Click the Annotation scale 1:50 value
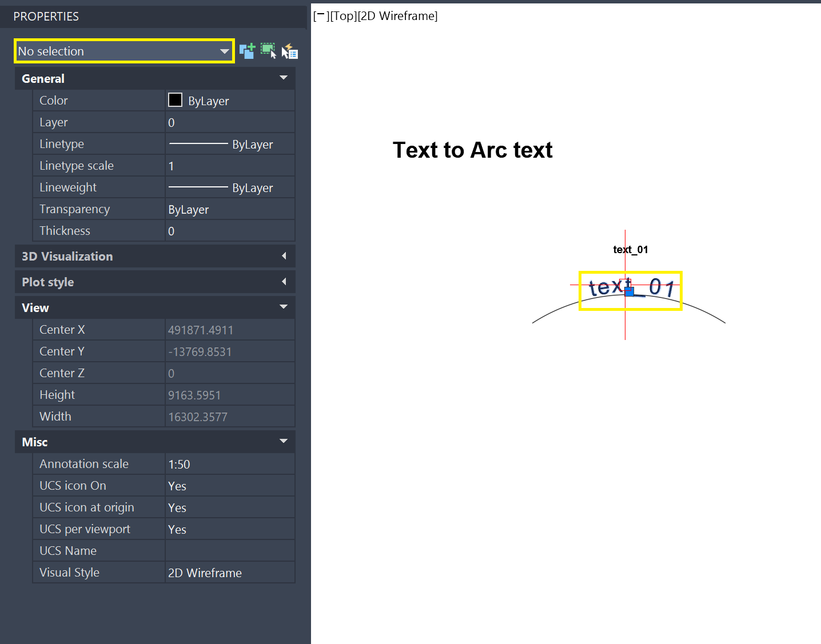This screenshot has width=821, height=644. (230, 464)
